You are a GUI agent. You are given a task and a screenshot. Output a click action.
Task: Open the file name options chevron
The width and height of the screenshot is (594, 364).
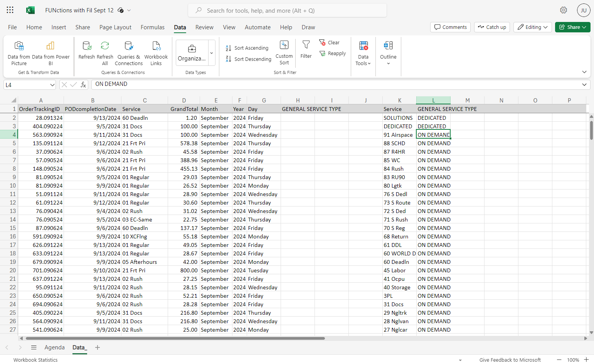click(x=129, y=10)
